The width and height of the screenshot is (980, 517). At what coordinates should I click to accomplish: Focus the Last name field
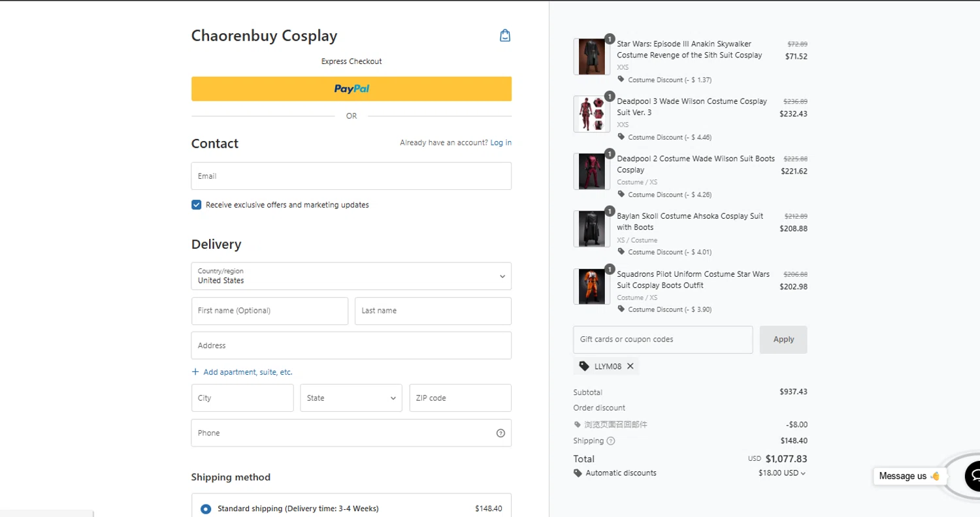(433, 311)
